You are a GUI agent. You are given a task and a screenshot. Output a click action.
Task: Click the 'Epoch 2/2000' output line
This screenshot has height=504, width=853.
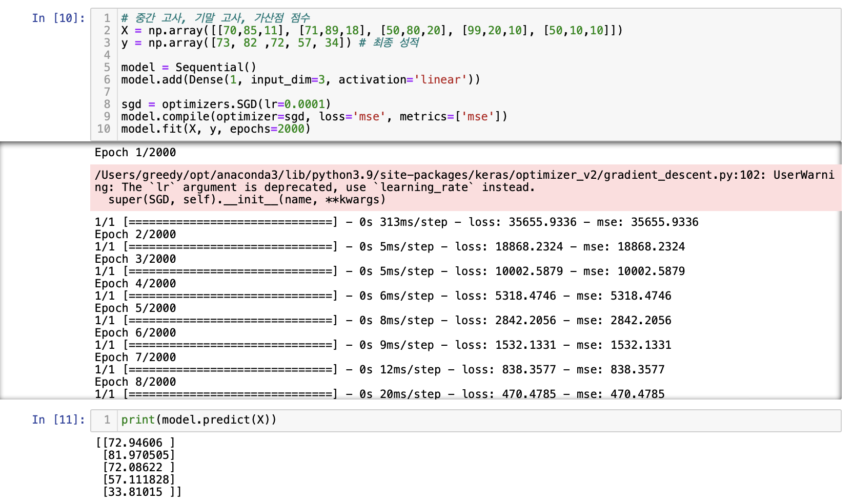point(135,235)
